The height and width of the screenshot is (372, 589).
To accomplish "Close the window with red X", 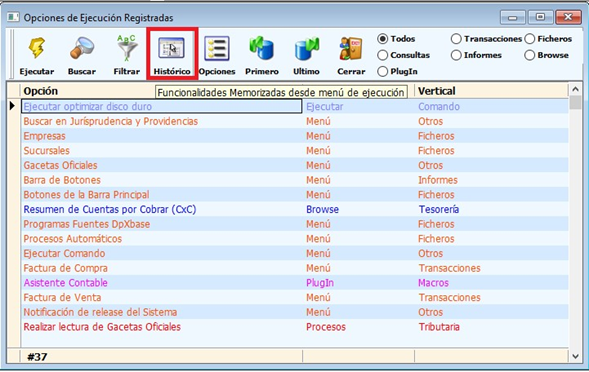I will 568,17.
